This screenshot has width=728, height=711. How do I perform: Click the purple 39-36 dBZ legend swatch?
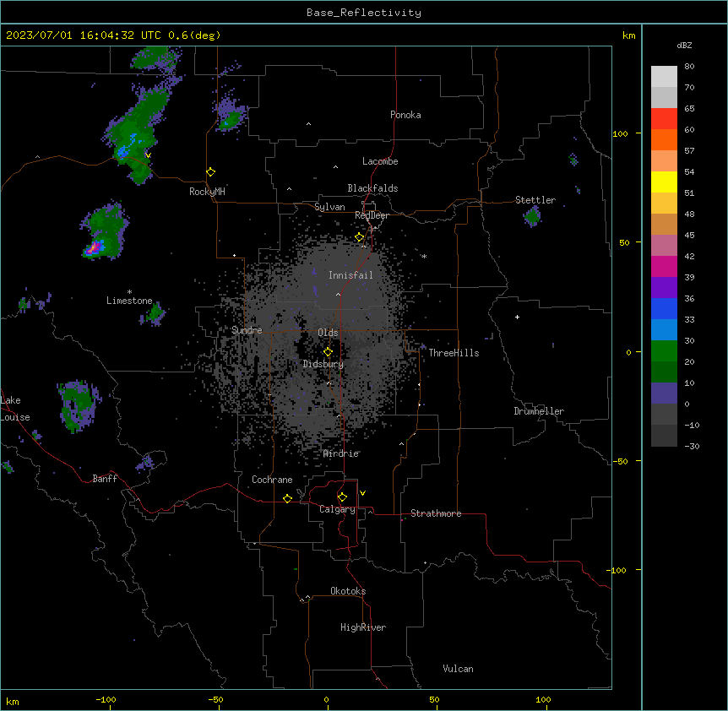coord(664,288)
